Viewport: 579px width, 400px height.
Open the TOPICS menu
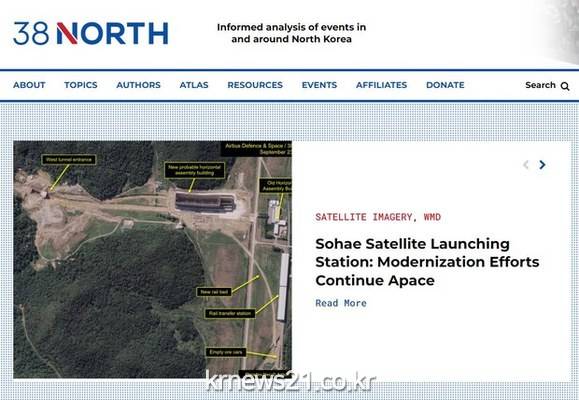[81, 85]
